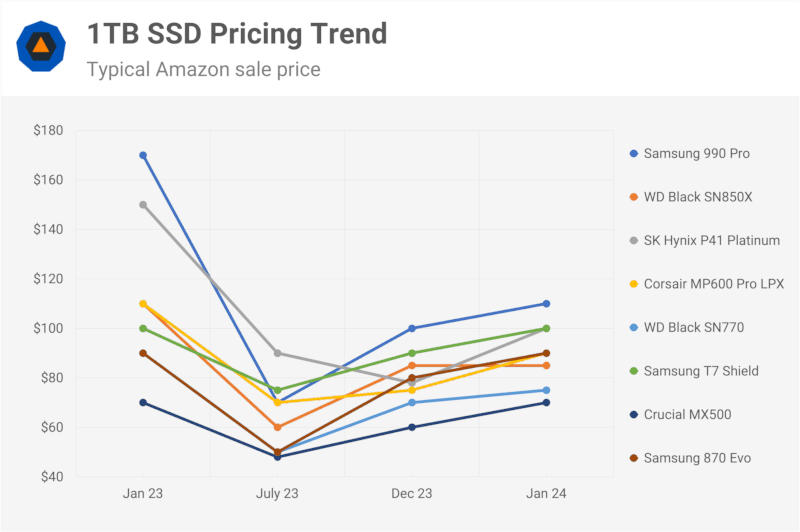This screenshot has height=532, width=800.
Task: Click Samsung 990 Pro $170 point at Jan 23
Action: tap(143, 155)
